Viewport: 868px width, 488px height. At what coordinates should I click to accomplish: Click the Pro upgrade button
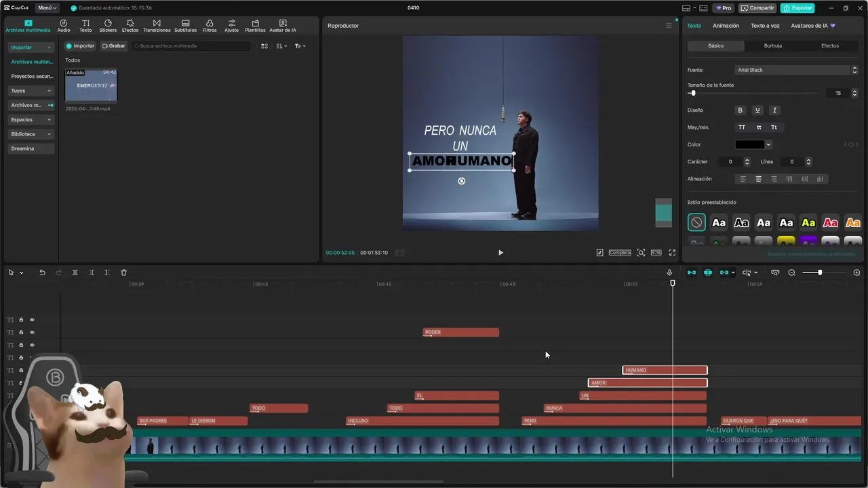724,8
